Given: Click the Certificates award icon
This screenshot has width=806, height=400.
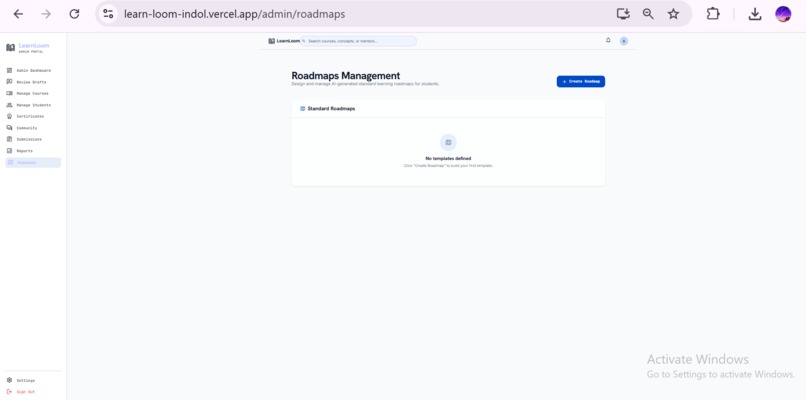Looking at the screenshot, I should [x=9, y=116].
